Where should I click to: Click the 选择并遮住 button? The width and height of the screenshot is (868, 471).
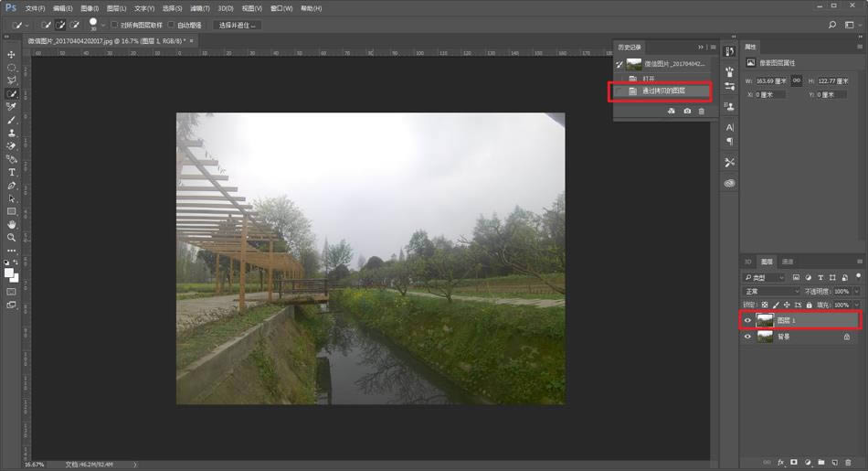pos(237,25)
